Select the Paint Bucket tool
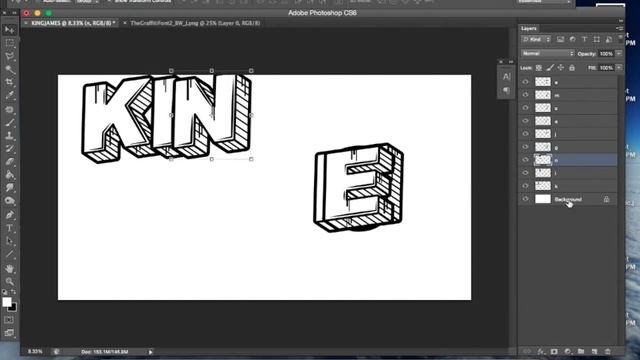The height and width of the screenshot is (360, 640). click(x=9, y=175)
